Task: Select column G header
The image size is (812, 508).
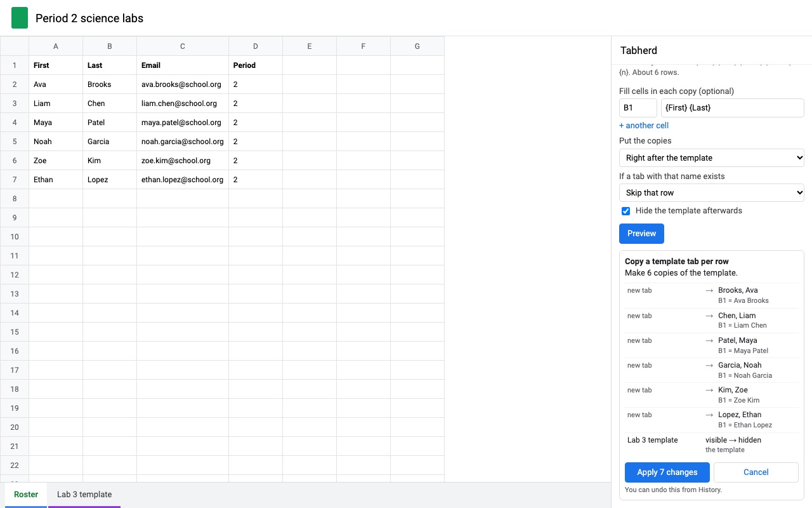Action: pyautogui.click(x=417, y=46)
